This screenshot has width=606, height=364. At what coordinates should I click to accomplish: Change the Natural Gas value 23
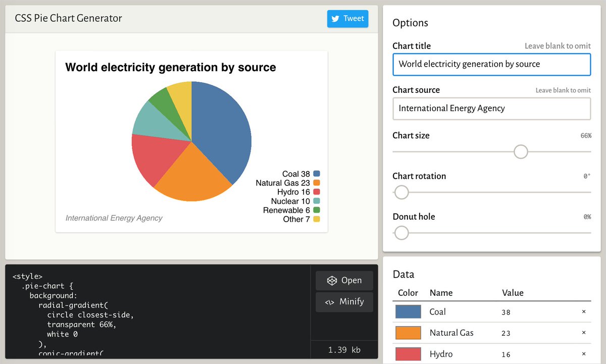tap(535, 333)
